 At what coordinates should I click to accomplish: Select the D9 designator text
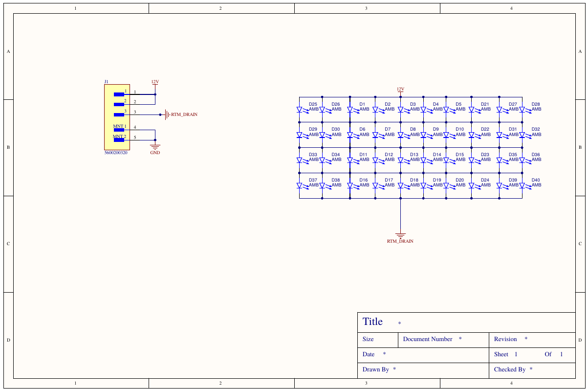pyautogui.click(x=436, y=129)
